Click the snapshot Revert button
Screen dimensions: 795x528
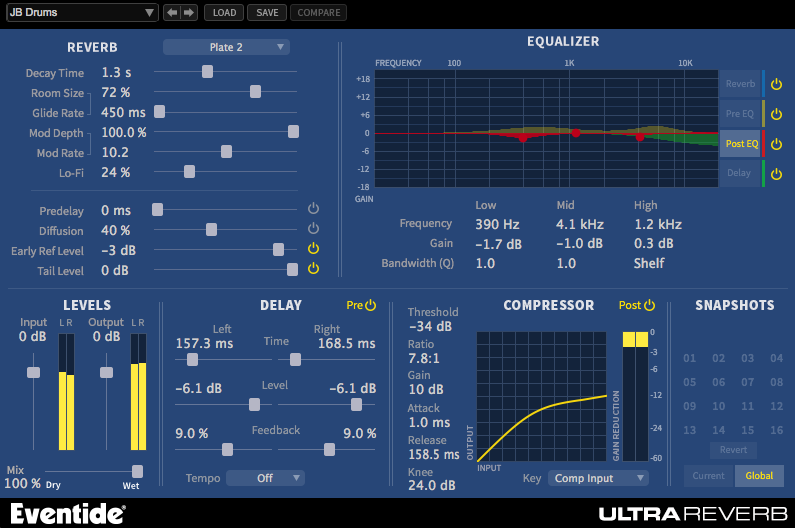[733, 450]
